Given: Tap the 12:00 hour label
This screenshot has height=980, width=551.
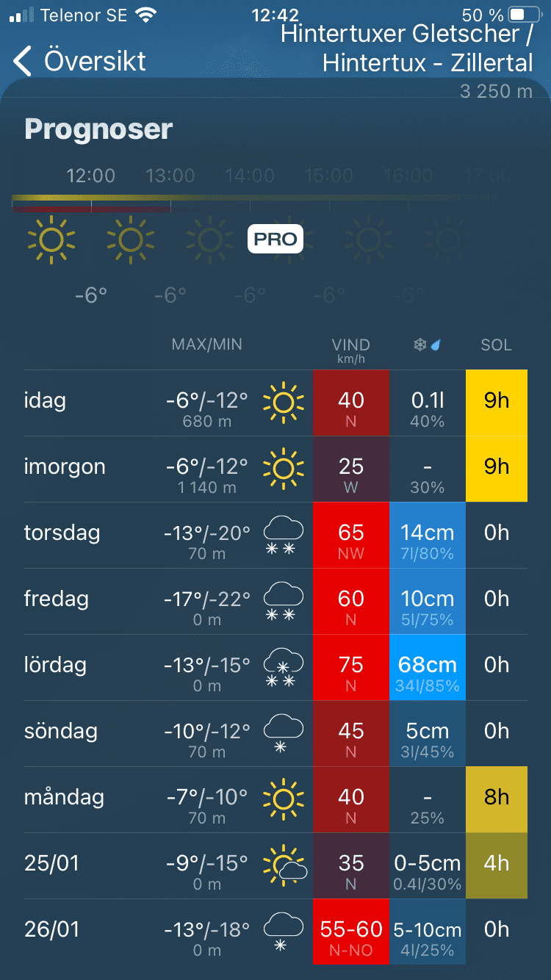Looking at the screenshot, I should [91, 176].
